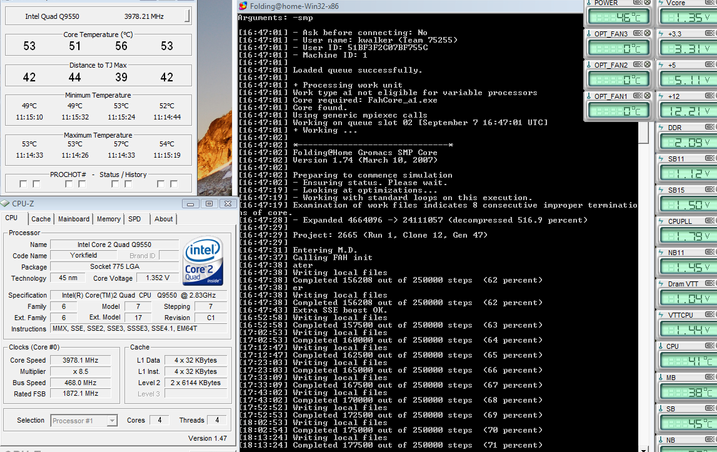Switch to the Cache tab in CPU-Z

(41, 219)
